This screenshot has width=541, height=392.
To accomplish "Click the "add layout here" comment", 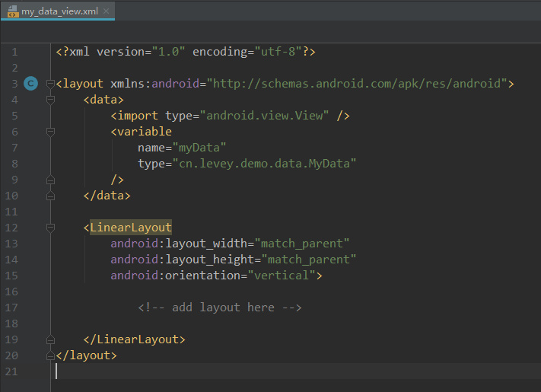I will pos(219,308).
